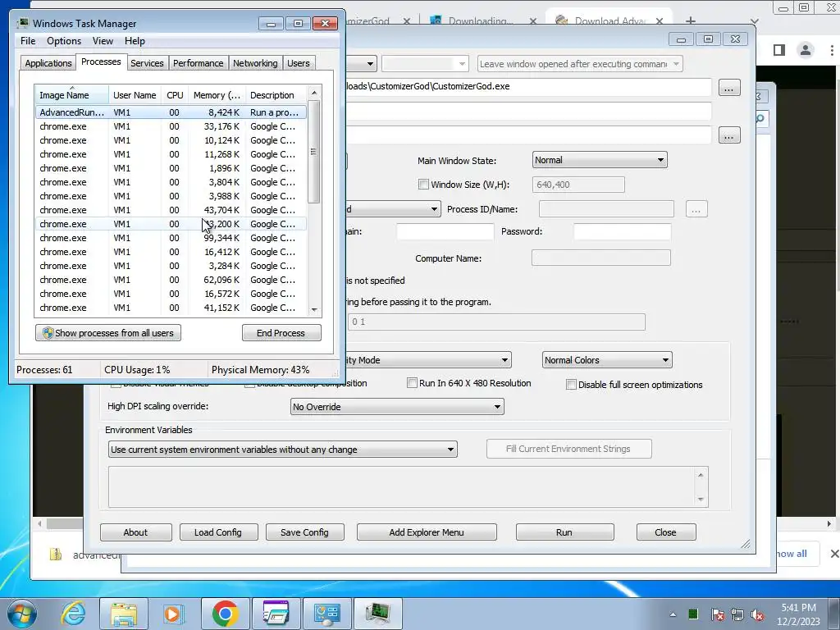Click the Run button in AdvancedRun

(564, 532)
